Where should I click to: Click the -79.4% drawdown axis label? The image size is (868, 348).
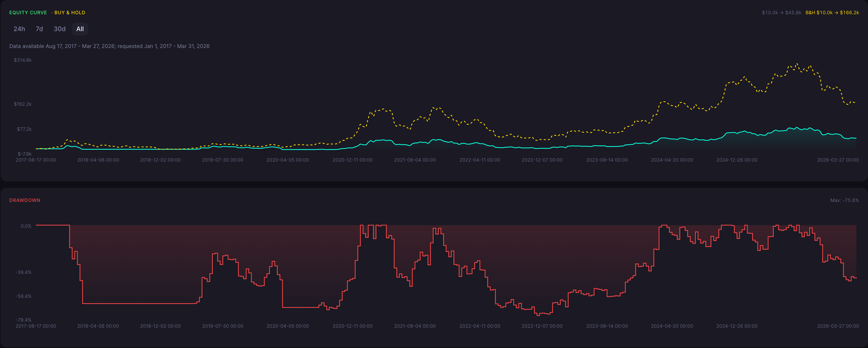pos(23,320)
